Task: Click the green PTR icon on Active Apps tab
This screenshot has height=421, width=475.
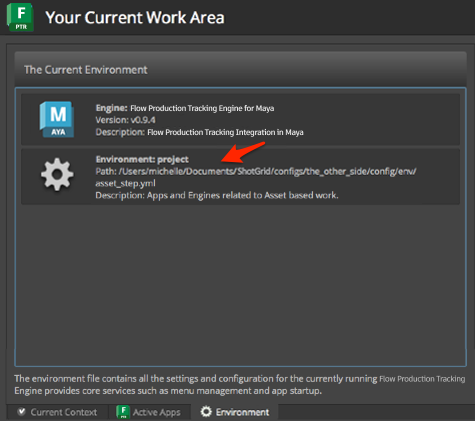Action: point(123,412)
